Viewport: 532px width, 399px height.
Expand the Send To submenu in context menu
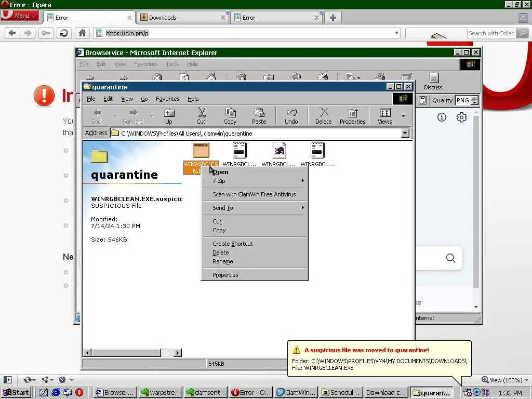click(x=255, y=208)
